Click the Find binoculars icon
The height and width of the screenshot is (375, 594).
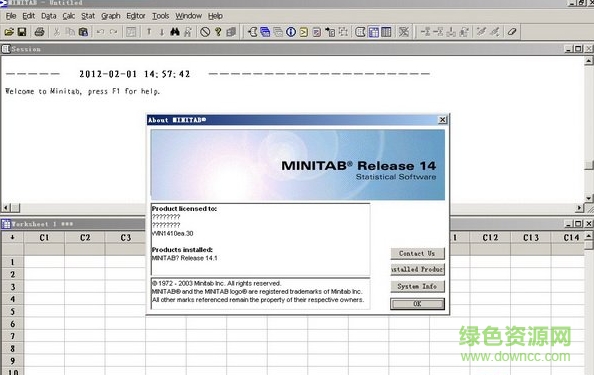tap(175, 32)
